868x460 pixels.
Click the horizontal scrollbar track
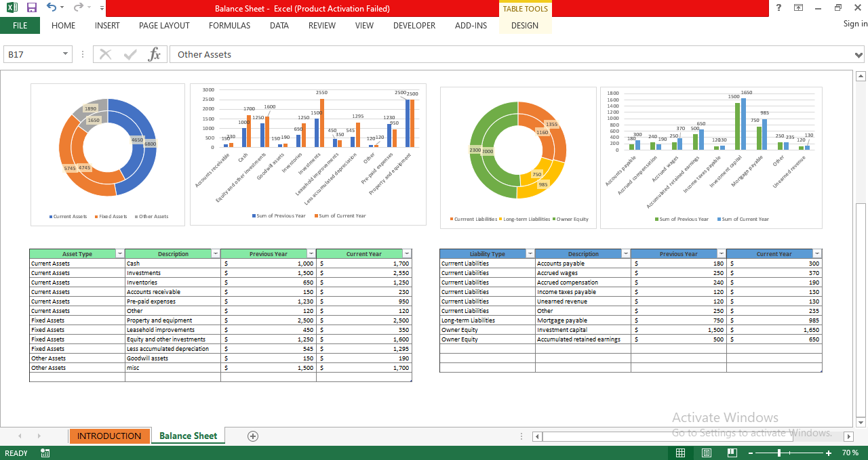693,437
